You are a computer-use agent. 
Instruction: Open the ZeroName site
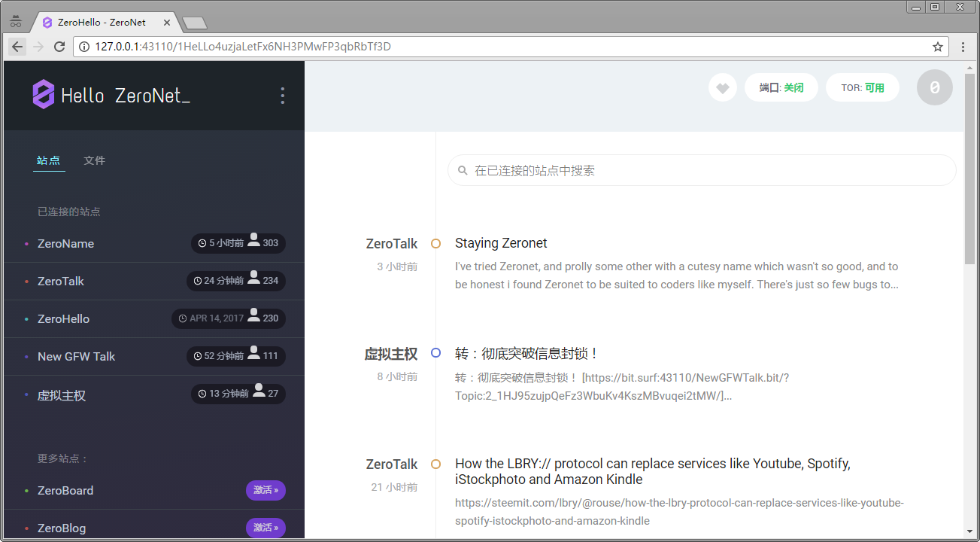coord(65,243)
